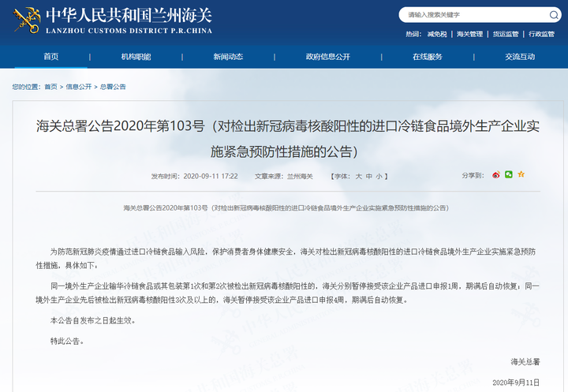This screenshot has width=568, height=392.
Task: Open the 在线服务 navigation tab
Action: (x=428, y=57)
